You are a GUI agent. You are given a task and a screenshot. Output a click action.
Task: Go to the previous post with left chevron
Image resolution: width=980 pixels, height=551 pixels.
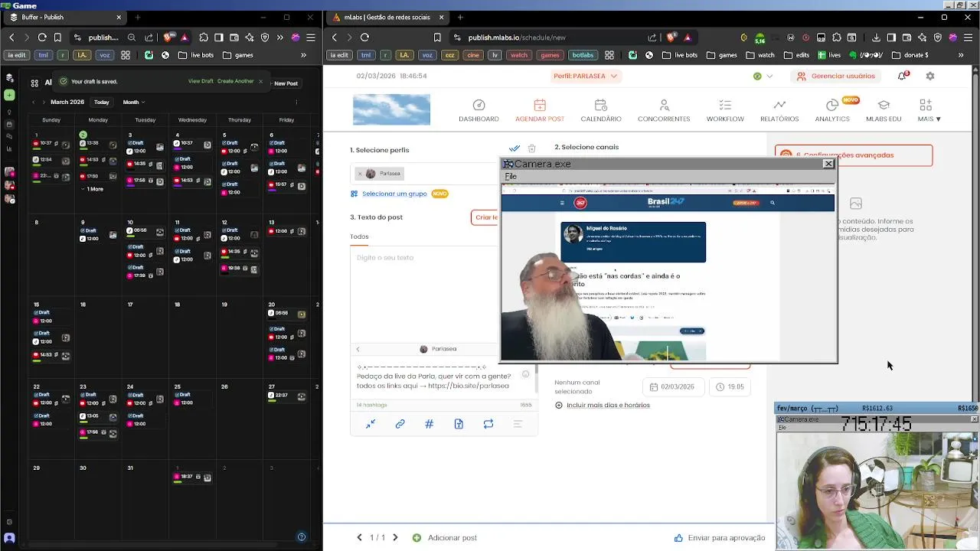(359, 538)
